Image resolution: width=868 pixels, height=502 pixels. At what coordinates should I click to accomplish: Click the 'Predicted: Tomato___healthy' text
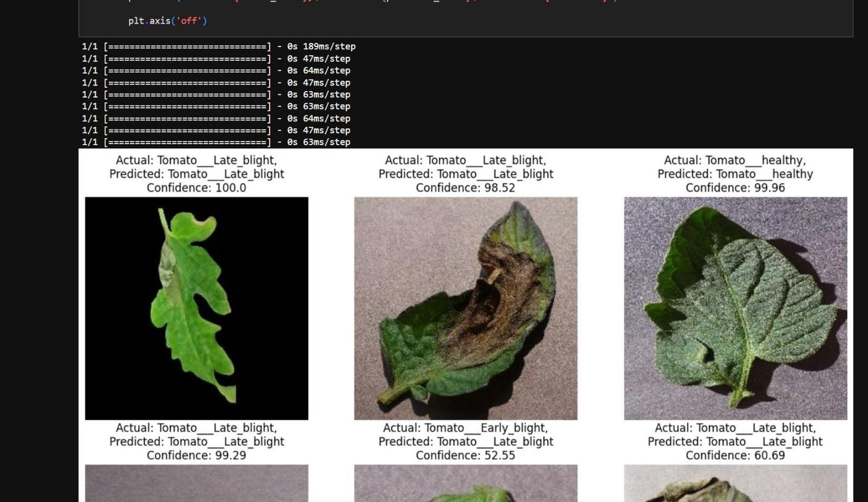(x=735, y=174)
